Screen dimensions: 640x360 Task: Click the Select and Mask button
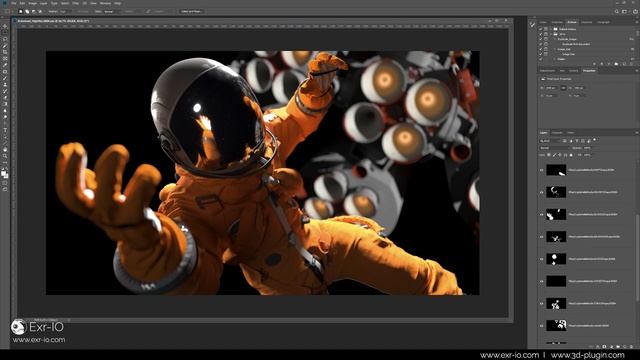click(191, 11)
